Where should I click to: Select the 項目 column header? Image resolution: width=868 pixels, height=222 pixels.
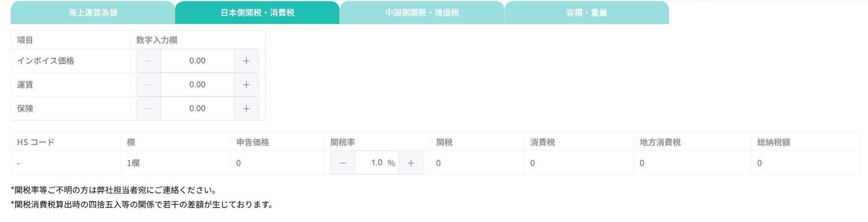(71, 40)
